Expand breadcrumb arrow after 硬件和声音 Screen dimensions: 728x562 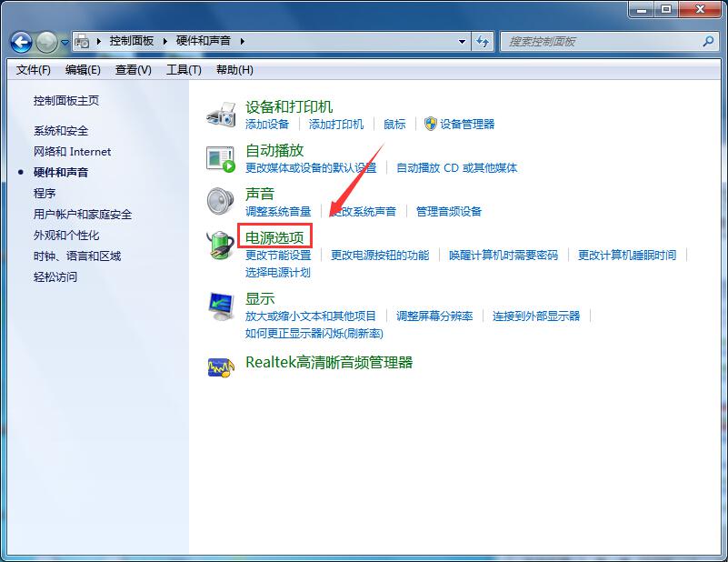pyautogui.click(x=243, y=42)
